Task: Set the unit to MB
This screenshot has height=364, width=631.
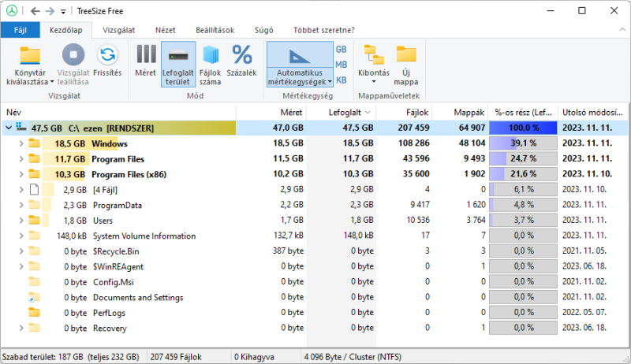Action: (341, 65)
